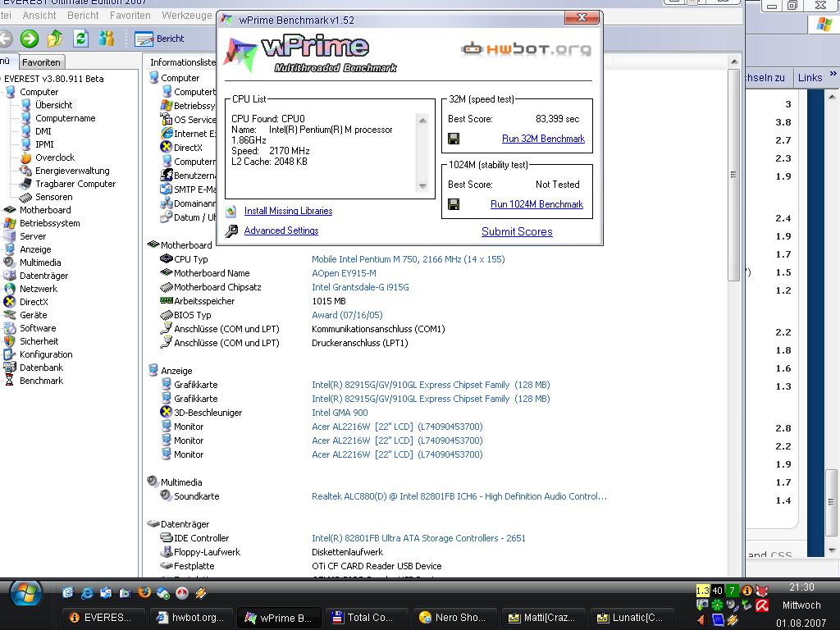Select the DirectX icon in left tree
840x630 pixels.
(x=10, y=302)
